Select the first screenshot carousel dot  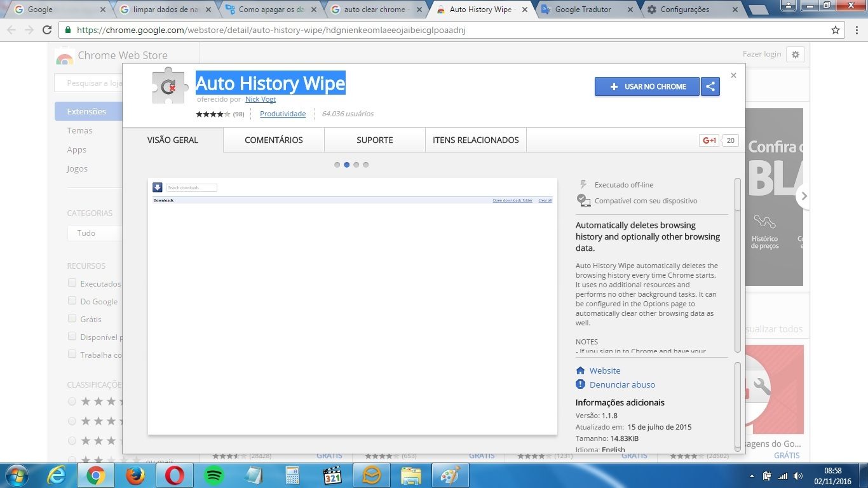(x=337, y=165)
